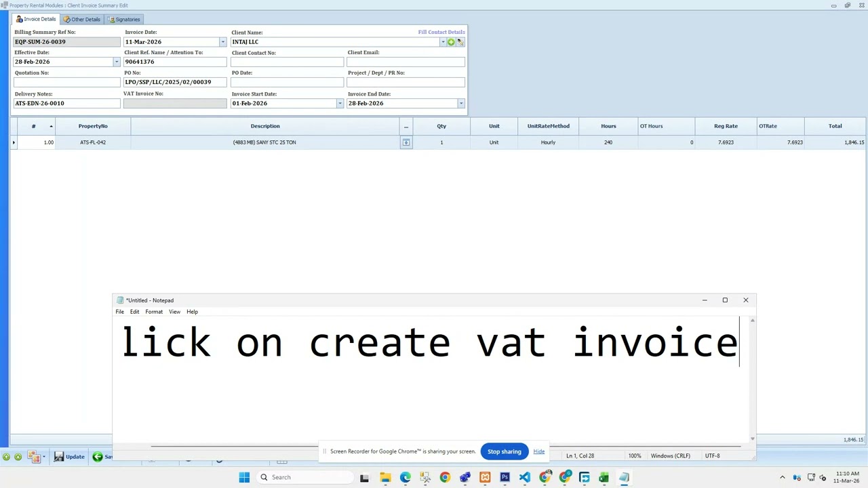868x488 pixels.
Task: Open Notepad Help menu
Action: pyautogui.click(x=192, y=312)
